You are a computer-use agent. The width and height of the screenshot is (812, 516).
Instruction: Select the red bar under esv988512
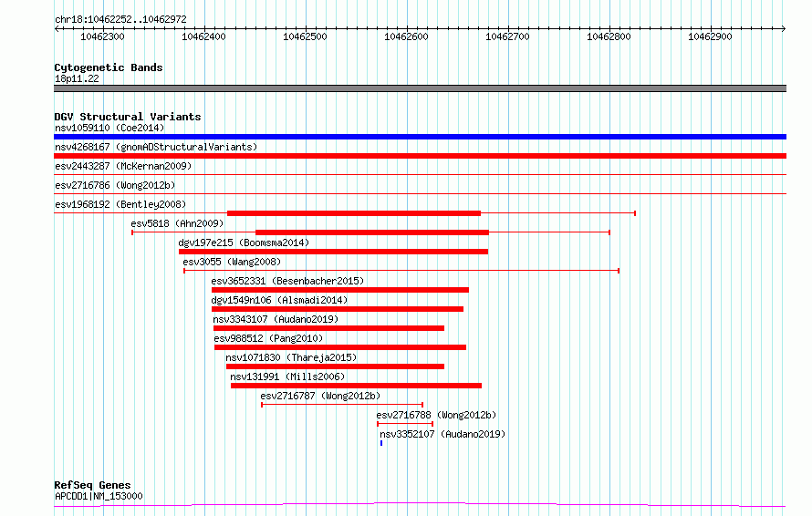[x=340, y=347]
